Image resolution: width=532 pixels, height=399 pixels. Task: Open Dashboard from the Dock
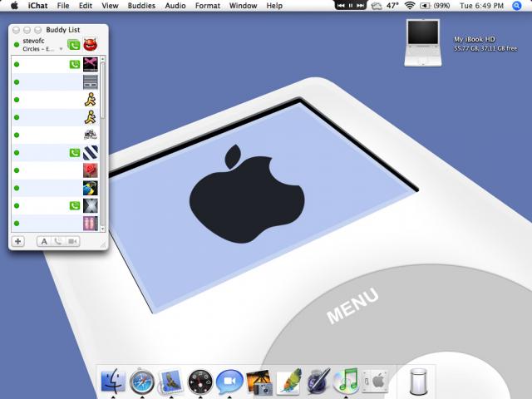(x=200, y=382)
